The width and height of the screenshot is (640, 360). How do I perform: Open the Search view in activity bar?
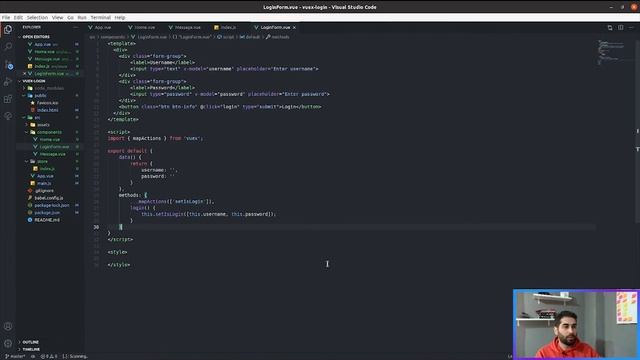click(x=8, y=47)
